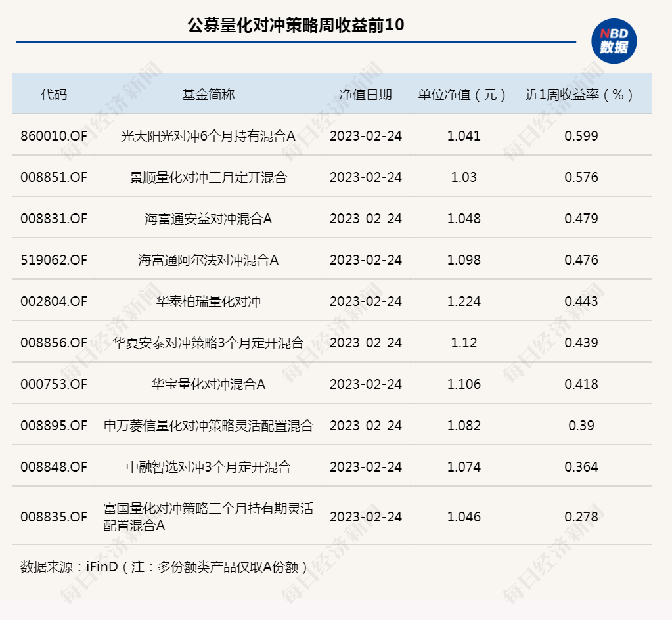Viewport: 672px width, 620px height.
Task: Click net value 1.048
Action: coord(464,219)
